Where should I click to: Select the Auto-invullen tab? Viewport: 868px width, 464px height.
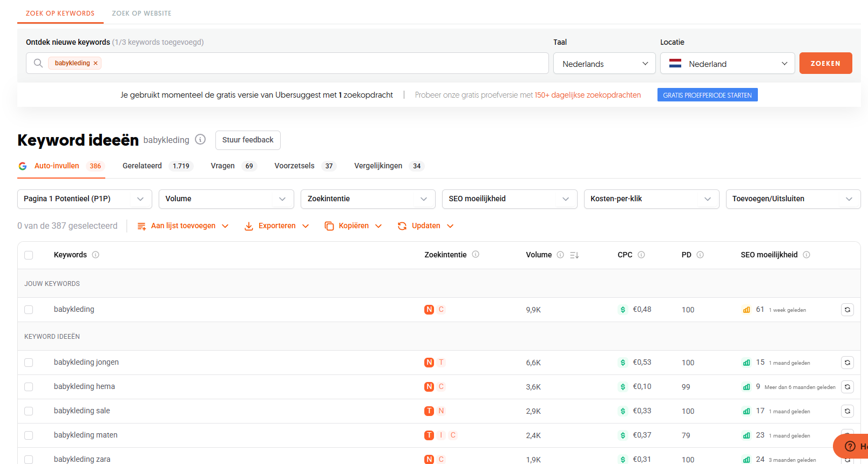(61, 166)
